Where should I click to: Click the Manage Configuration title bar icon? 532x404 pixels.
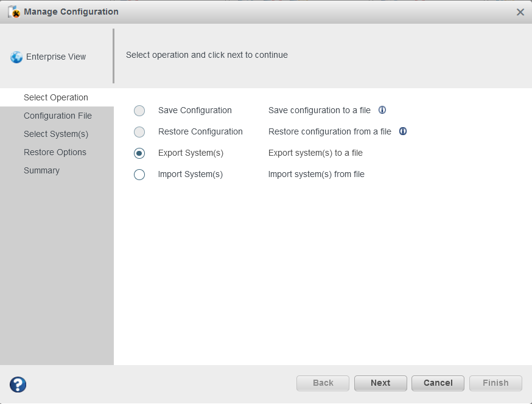coord(13,12)
